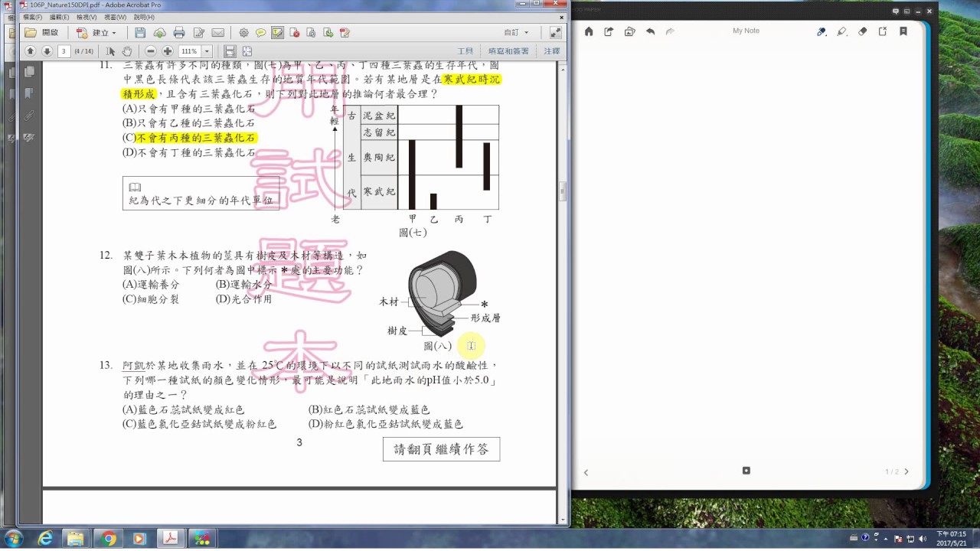Open page thumbnails panel in Acrobat sidebar
This screenshot has height=551, width=980.
click(x=29, y=71)
